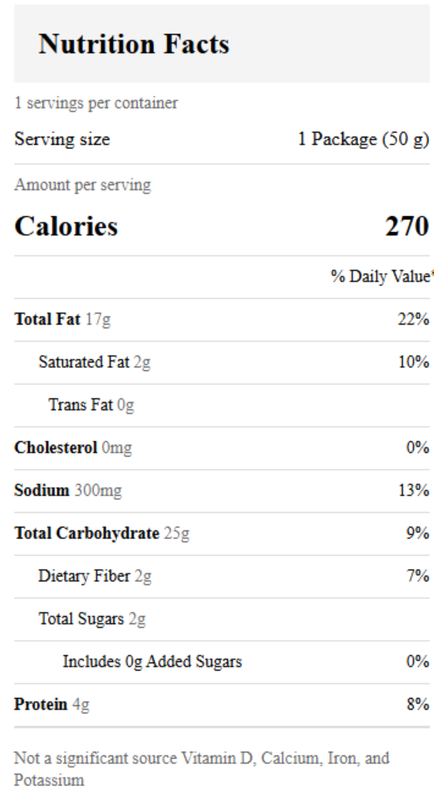Click the 22% value for Total Fat

pyautogui.click(x=414, y=319)
